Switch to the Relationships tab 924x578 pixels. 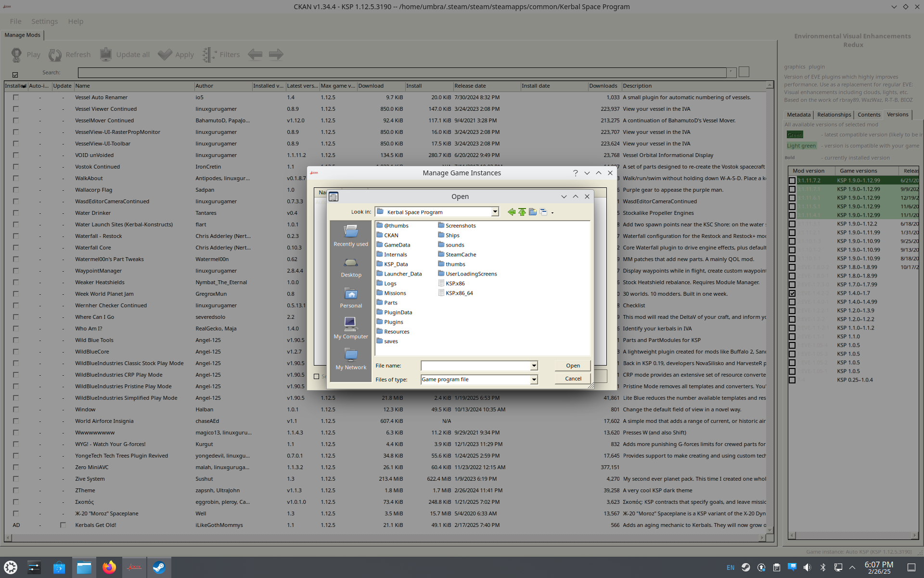point(834,115)
